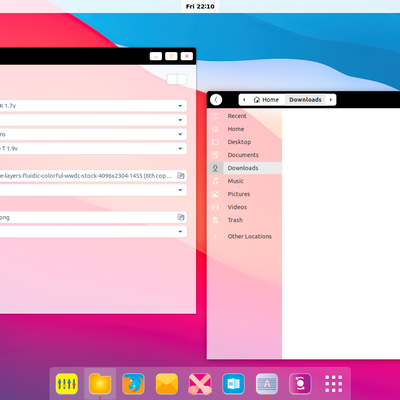Open dropdown below the wwdc-stock image field

tap(93, 190)
